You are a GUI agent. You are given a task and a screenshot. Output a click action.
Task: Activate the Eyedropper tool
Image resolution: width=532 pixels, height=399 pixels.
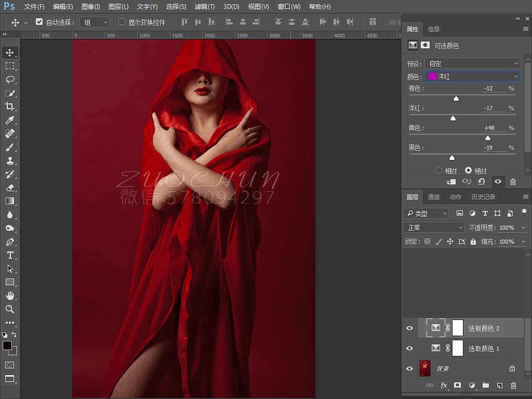point(10,120)
